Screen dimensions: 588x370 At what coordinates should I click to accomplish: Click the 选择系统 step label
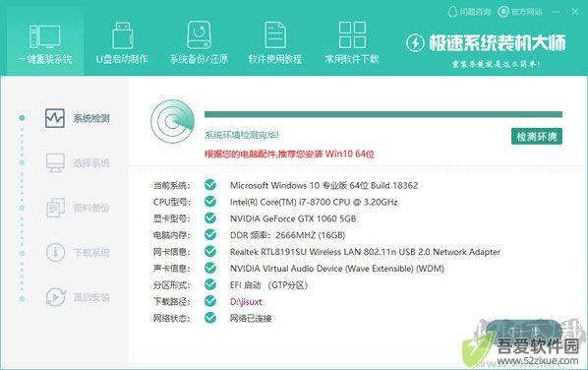click(91, 163)
